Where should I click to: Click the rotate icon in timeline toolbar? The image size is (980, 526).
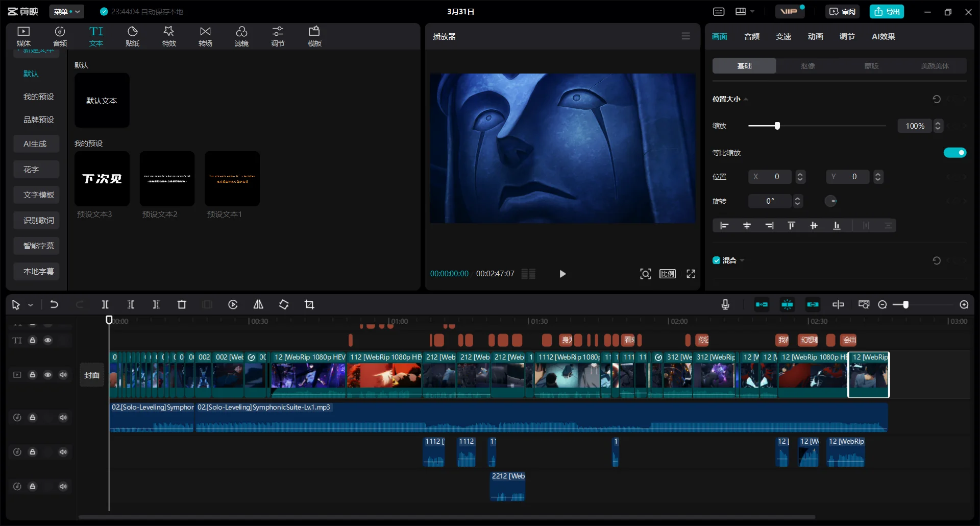click(x=284, y=304)
